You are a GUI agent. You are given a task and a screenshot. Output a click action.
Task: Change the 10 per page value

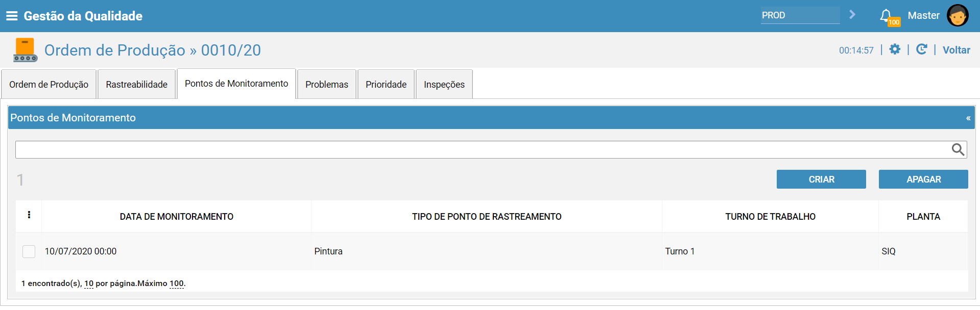pyautogui.click(x=89, y=283)
